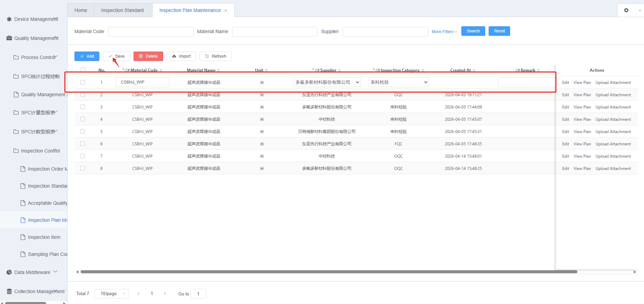Click the horizontal table scrollbar
Image resolution: width=644 pixels, height=304 pixels.
(x=329, y=272)
